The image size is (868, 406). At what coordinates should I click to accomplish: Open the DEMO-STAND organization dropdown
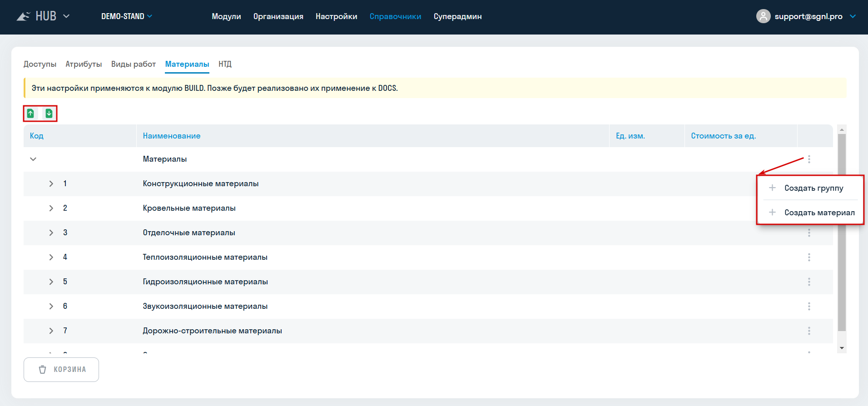click(x=127, y=16)
